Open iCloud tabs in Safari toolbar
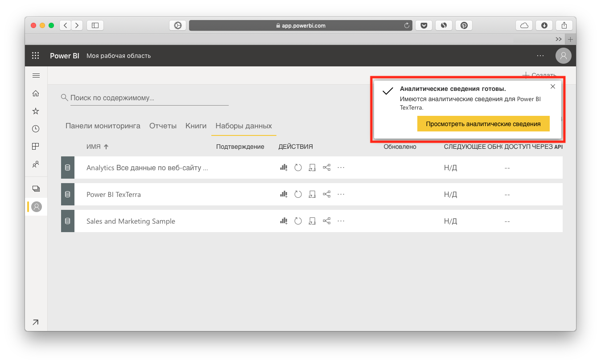Image resolution: width=601 pixels, height=364 pixels. pyautogui.click(x=524, y=25)
